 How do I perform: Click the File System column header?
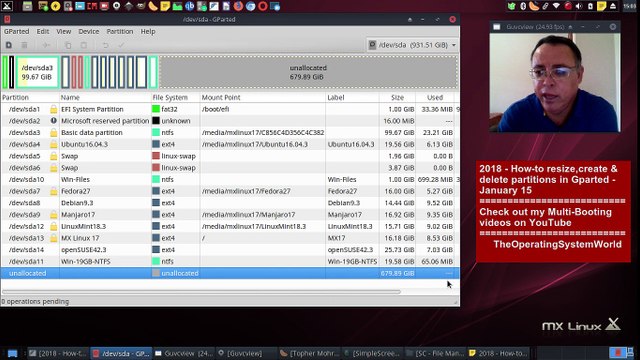(176, 98)
